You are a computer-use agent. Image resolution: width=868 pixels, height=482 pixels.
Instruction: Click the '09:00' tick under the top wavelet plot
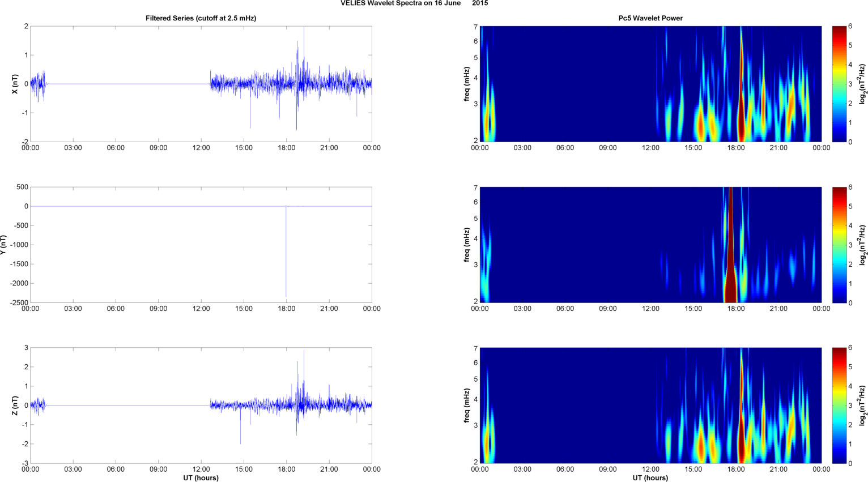pyautogui.click(x=608, y=148)
